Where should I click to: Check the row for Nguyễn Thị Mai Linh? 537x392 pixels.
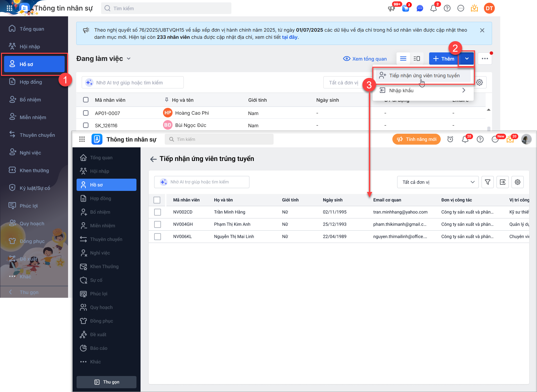coord(158,236)
